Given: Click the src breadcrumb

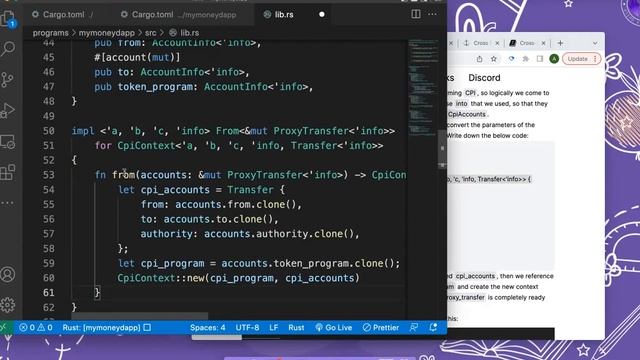Looking at the screenshot, I should (151, 33).
